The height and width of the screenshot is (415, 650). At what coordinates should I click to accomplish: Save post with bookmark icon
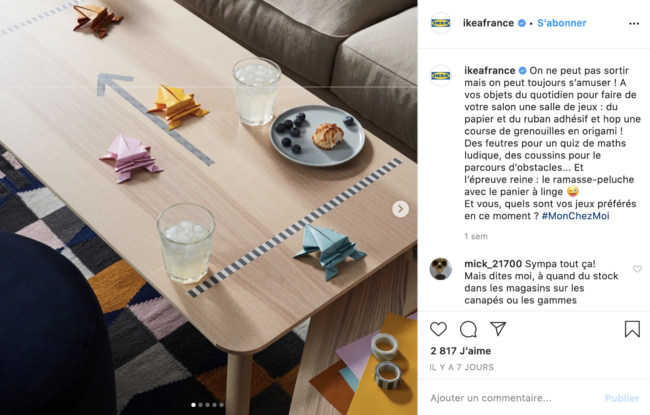[x=632, y=329]
